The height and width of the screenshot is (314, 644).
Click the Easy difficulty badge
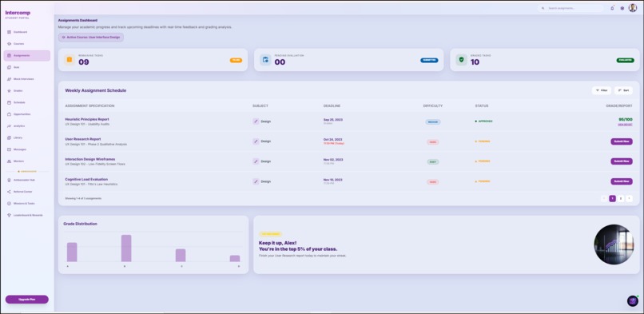coord(432,161)
